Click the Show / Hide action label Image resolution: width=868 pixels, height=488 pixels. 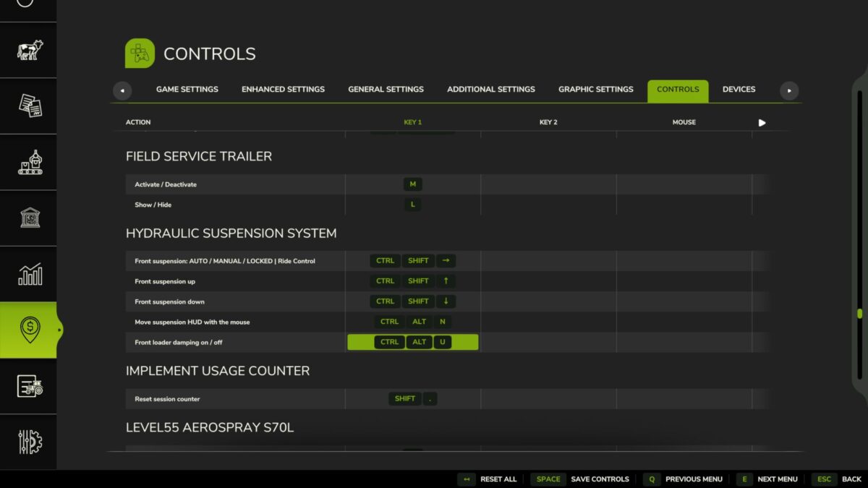(x=153, y=205)
